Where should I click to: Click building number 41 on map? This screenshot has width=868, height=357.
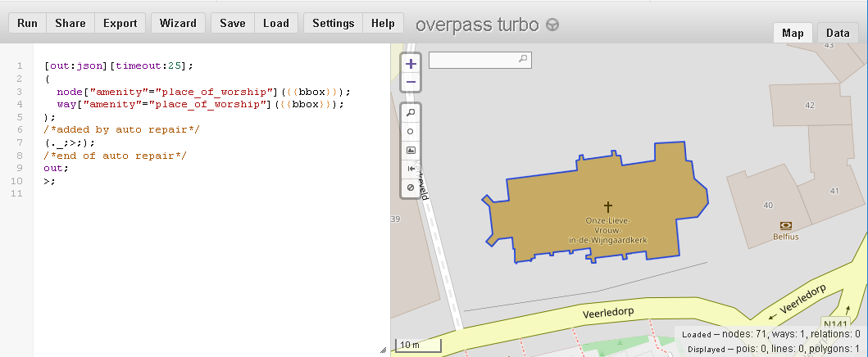(834, 192)
